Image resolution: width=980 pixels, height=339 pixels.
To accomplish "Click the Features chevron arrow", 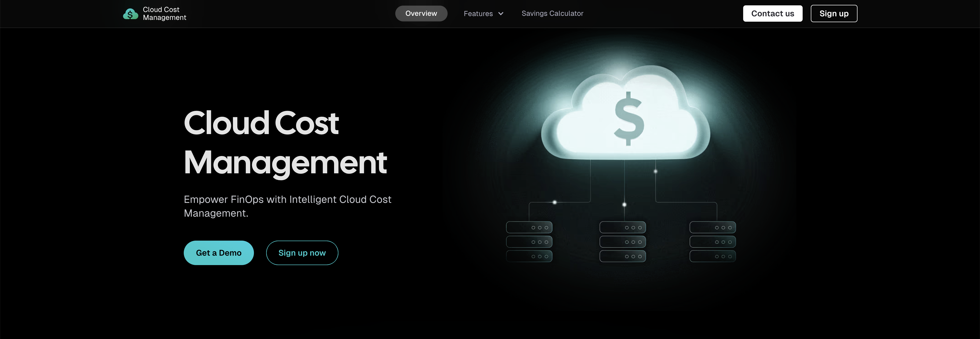I will point(501,14).
